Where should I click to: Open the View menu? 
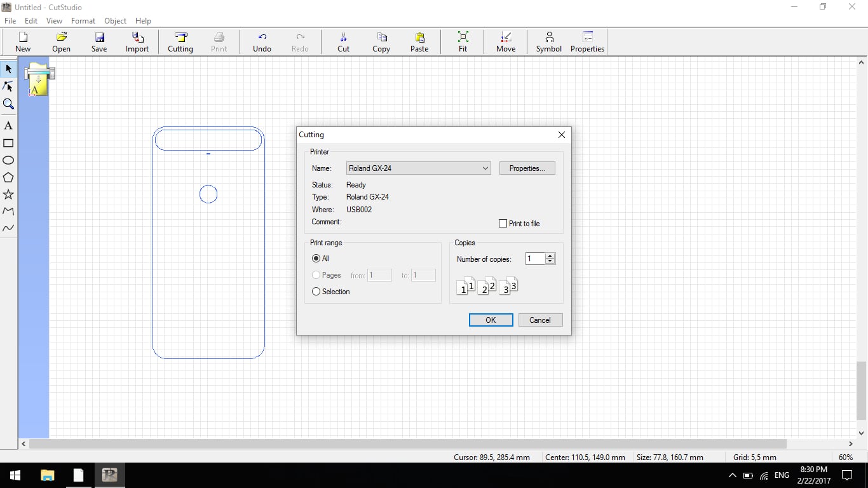(54, 20)
